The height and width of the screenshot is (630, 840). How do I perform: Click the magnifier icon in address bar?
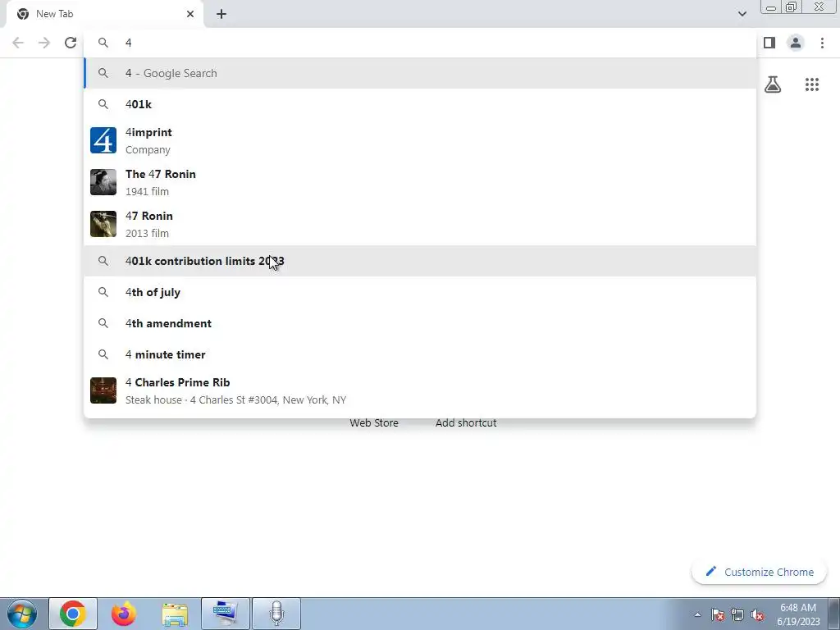pyautogui.click(x=103, y=43)
